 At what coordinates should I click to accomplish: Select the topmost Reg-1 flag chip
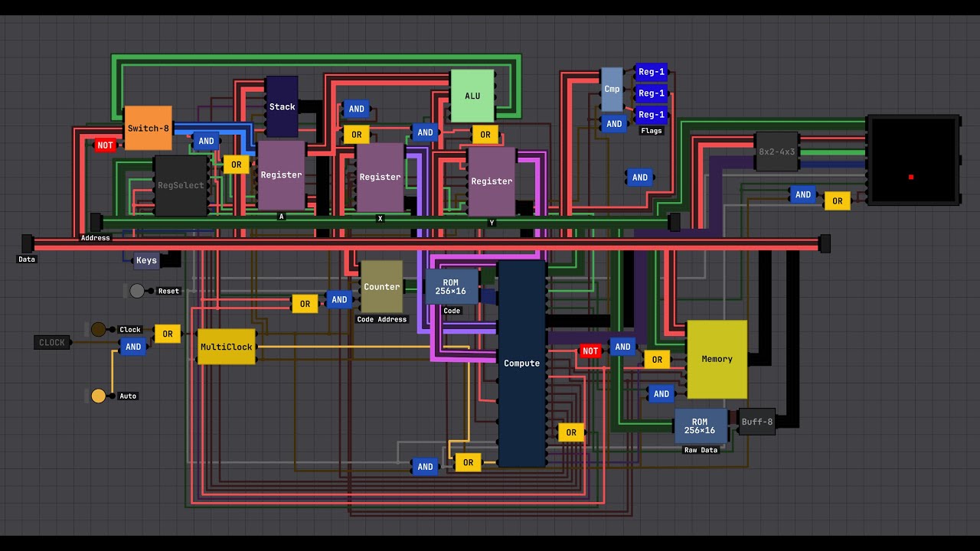(x=652, y=72)
